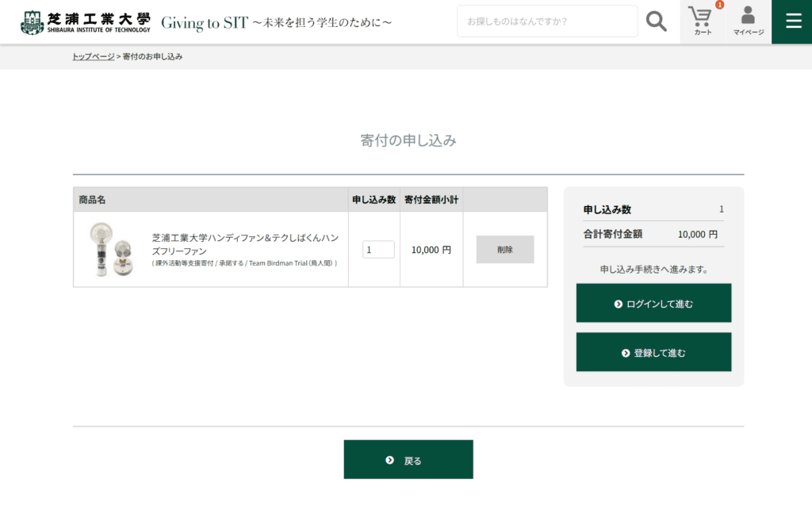Click the search magnifier icon
812x517 pixels.
click(656, 21)
